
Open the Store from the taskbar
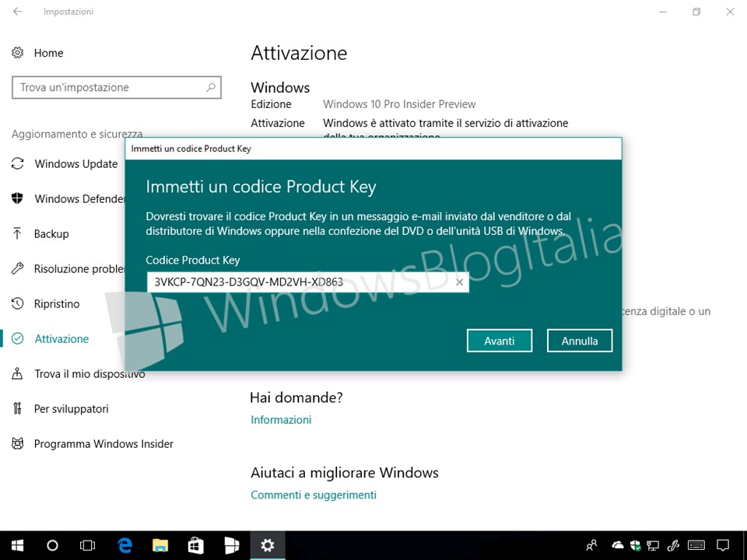(x=195, y=545)
